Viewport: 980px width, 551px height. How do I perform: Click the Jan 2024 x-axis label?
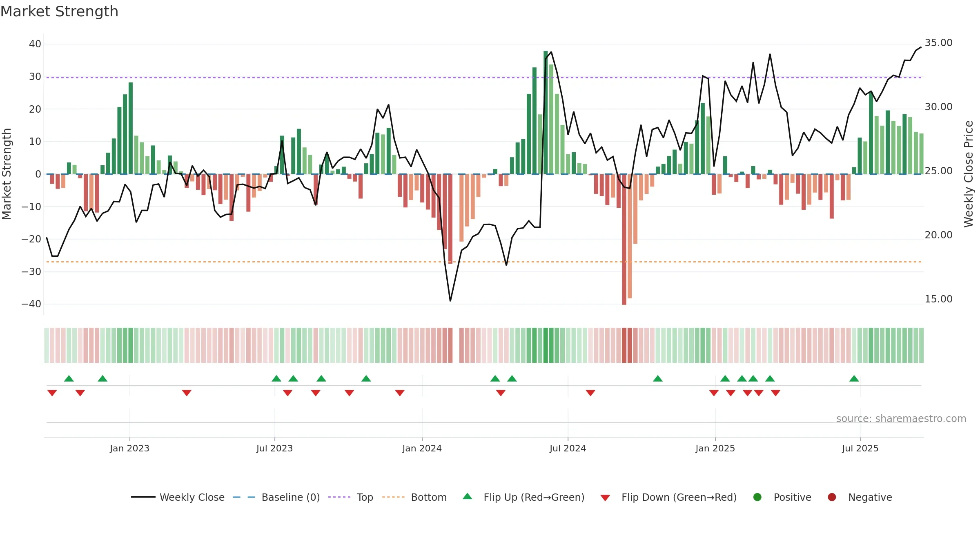[422, 448]
